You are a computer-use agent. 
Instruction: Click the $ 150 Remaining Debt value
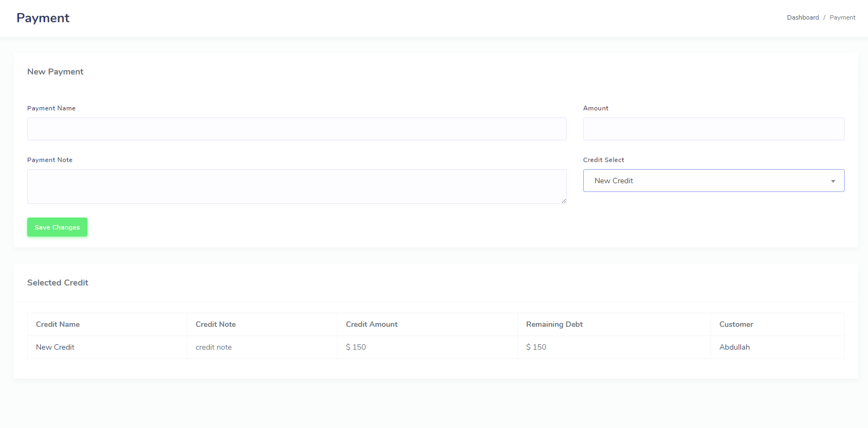point(536,347)
